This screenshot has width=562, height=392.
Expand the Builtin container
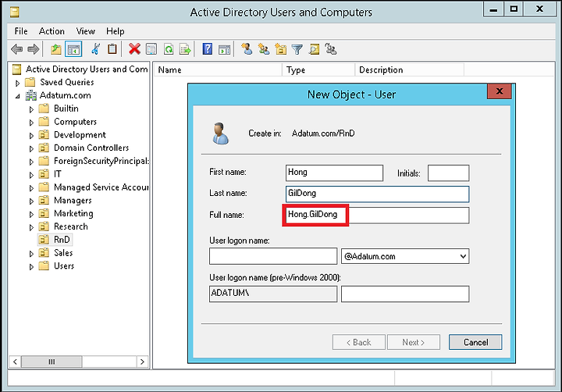pyautogui.click(x=31, y=109)
